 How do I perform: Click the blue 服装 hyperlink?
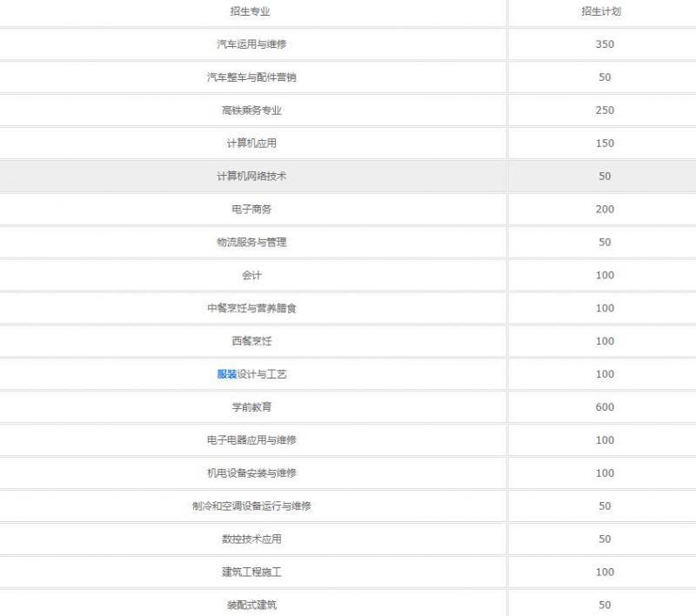pyautogui.click(x=226, y=374)
